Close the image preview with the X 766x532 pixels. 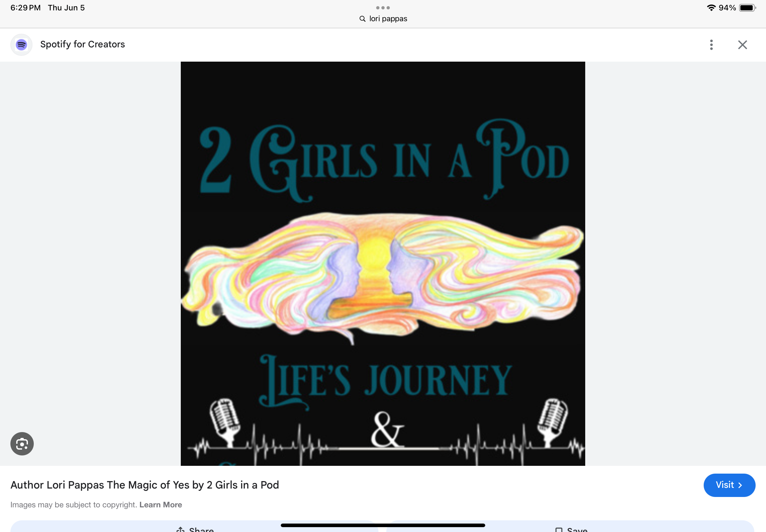[x=742, y=45]
